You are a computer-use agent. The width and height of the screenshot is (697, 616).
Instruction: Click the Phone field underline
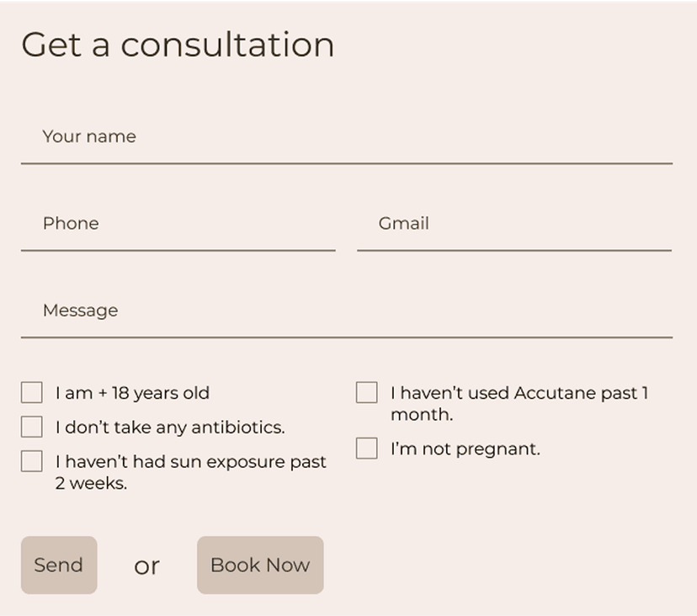click(x=177, y=250)
